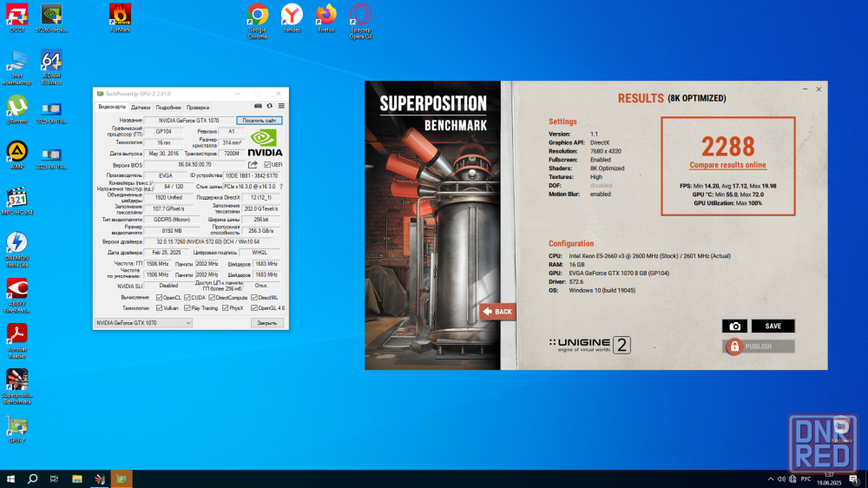The image size is (868, 488).
Task: Open Yandex browser shortcut
Action: click(292, 17)
